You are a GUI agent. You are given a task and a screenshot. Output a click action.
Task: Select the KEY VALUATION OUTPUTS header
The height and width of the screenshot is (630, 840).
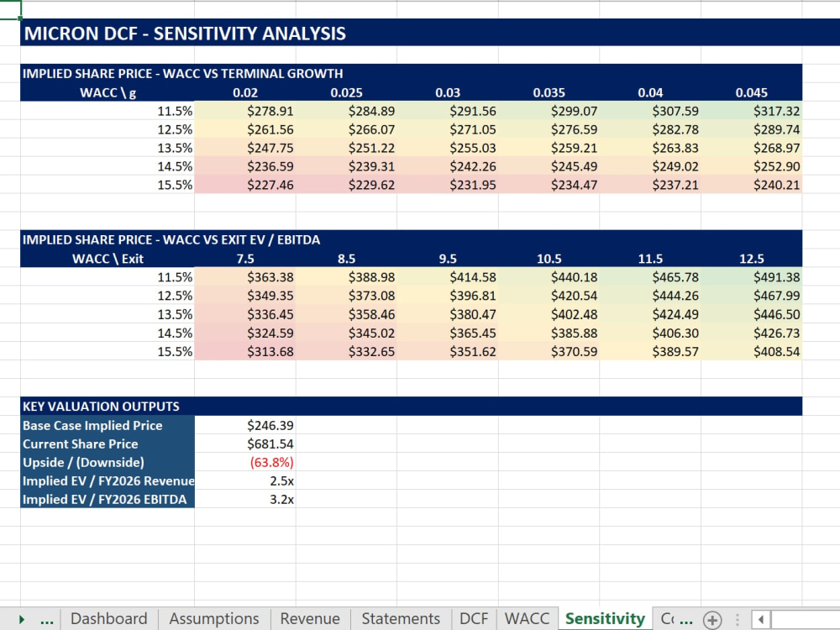point(412,406)
